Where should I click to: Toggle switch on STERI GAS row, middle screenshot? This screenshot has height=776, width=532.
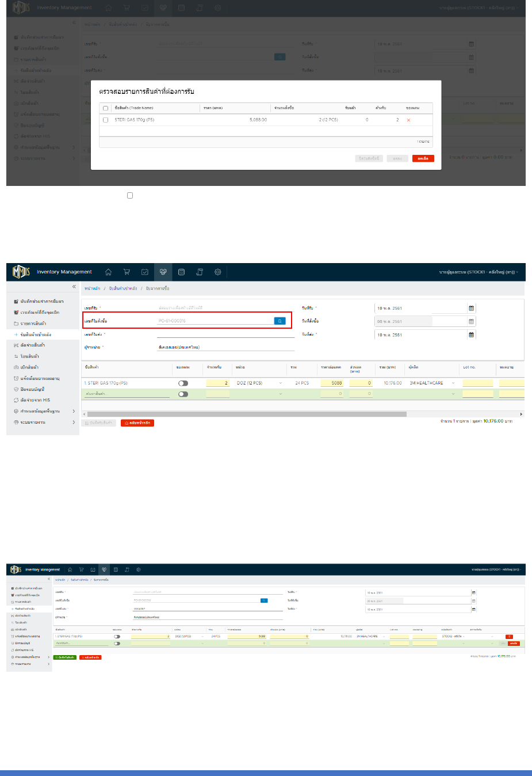pos(183,383)
